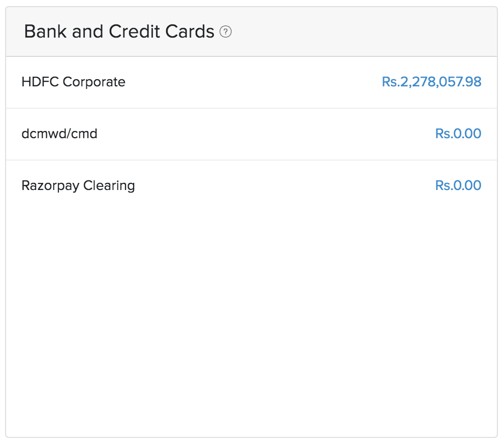This screenshot has height=442, width=504.
Task: Click the word Corporate in the first row
Action: tap(94, 82)
